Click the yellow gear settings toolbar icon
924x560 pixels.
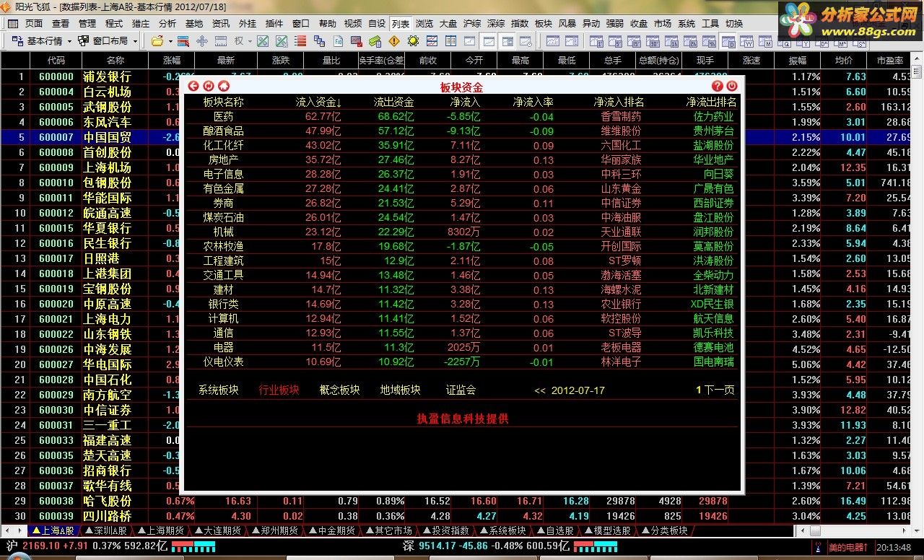click(412, 41)
